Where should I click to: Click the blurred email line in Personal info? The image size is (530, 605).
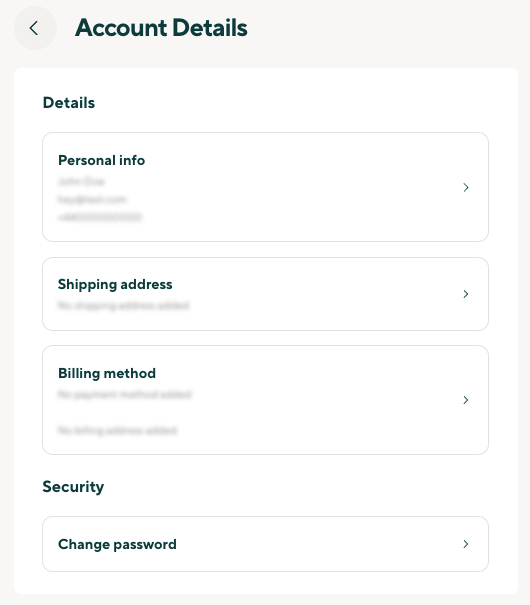point(92,199)
